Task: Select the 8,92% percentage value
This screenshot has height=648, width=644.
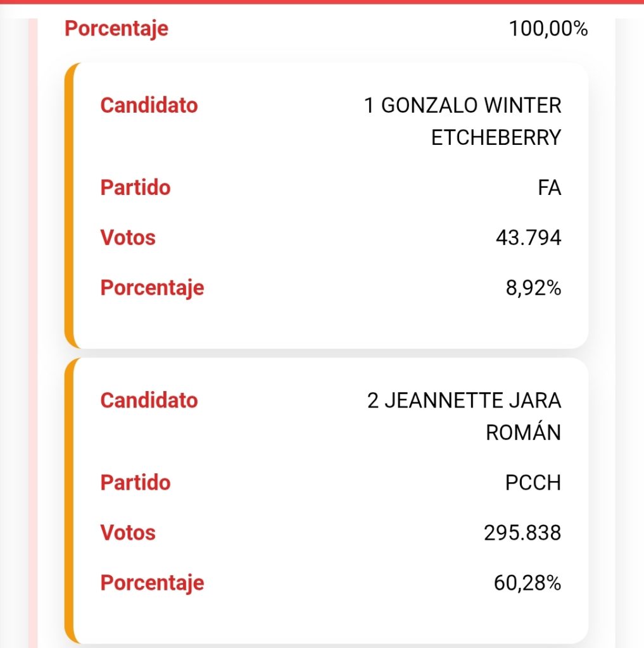Action: (533, 288)
